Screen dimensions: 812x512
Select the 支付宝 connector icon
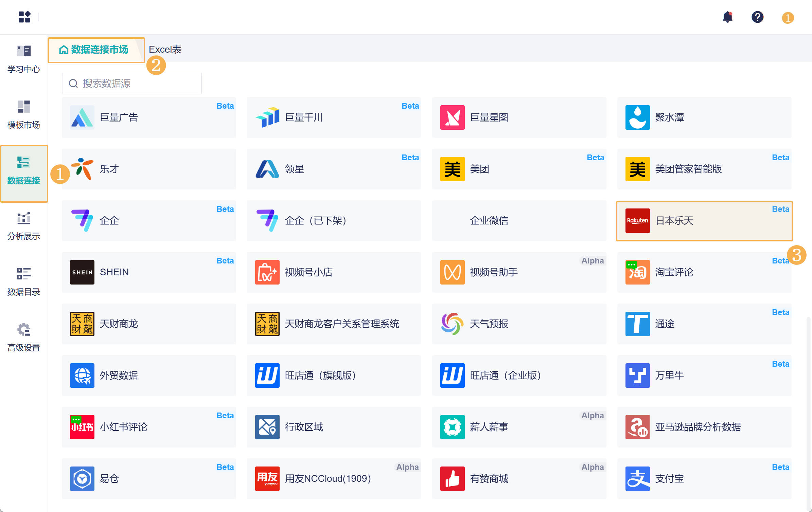[x=637, y=479]
